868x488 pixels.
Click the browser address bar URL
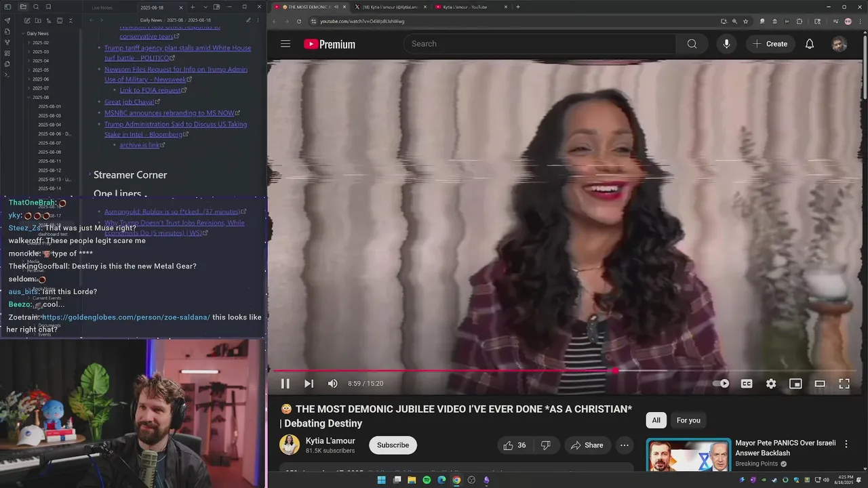coord(362,21)
